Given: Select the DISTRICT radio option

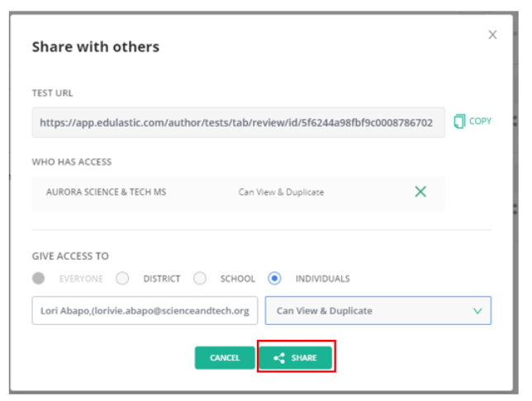Looking at the screenshot, I should (122, 278).
